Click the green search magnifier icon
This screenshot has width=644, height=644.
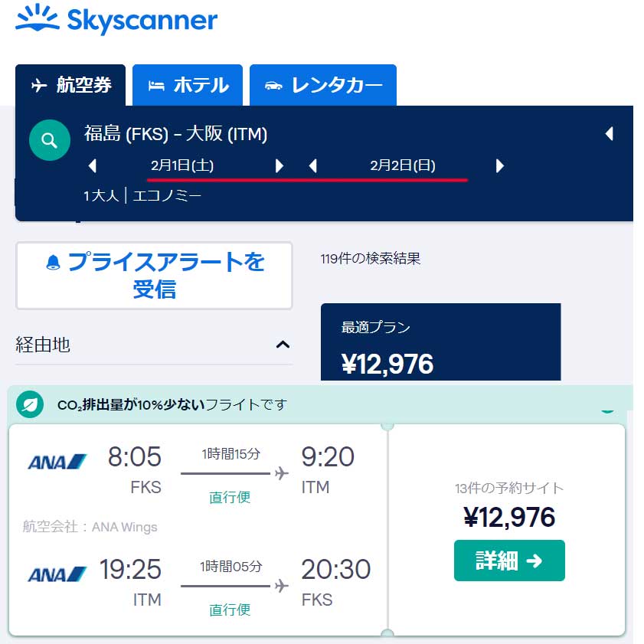pyautogui.click(x=50, y=140)
